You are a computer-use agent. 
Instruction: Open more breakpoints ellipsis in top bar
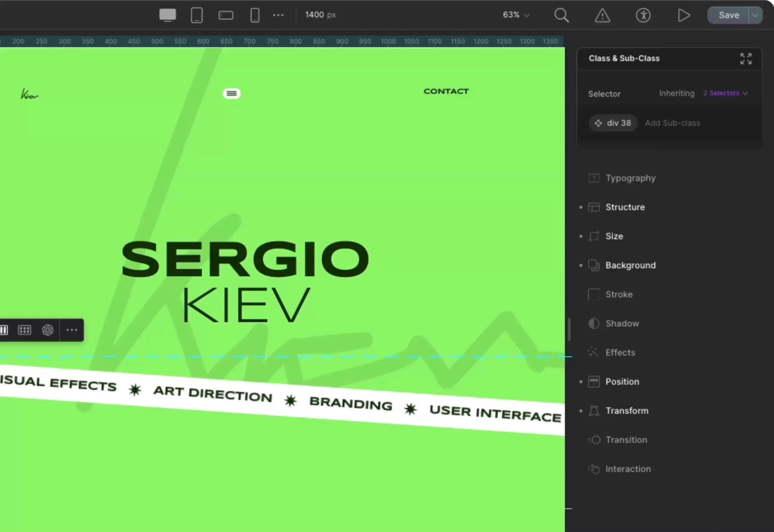click(278, 15)
